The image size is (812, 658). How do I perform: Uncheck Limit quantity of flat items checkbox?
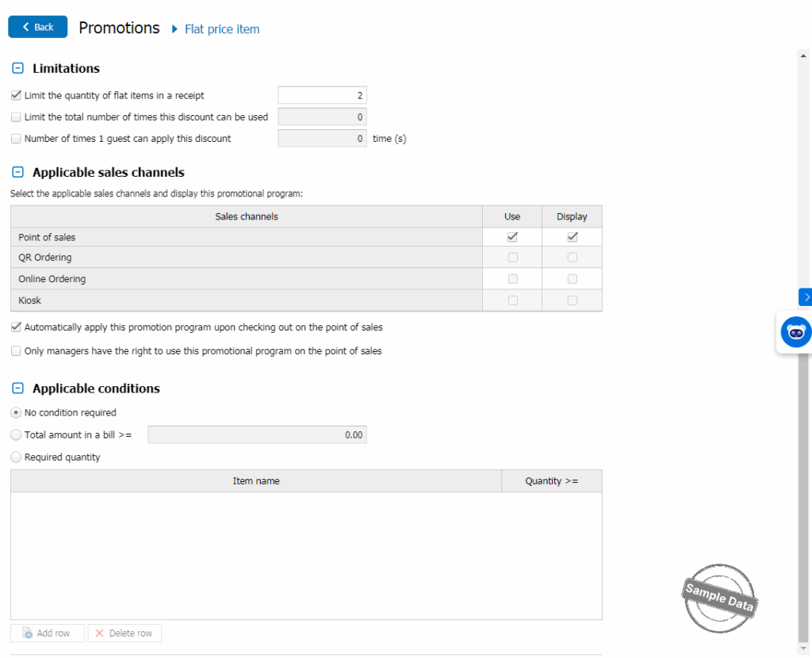pos(16,95)
